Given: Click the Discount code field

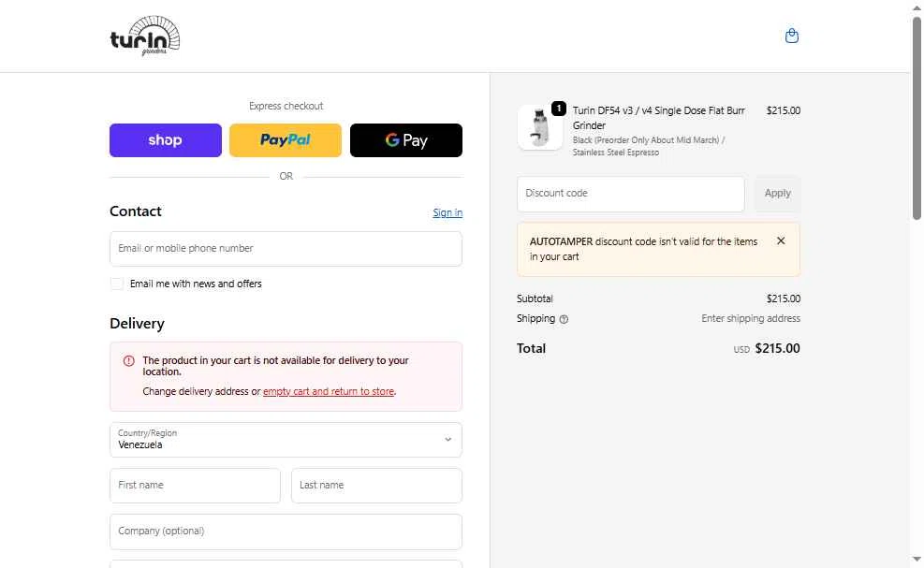Looking at the screenshot, I should tap(631, 194).
